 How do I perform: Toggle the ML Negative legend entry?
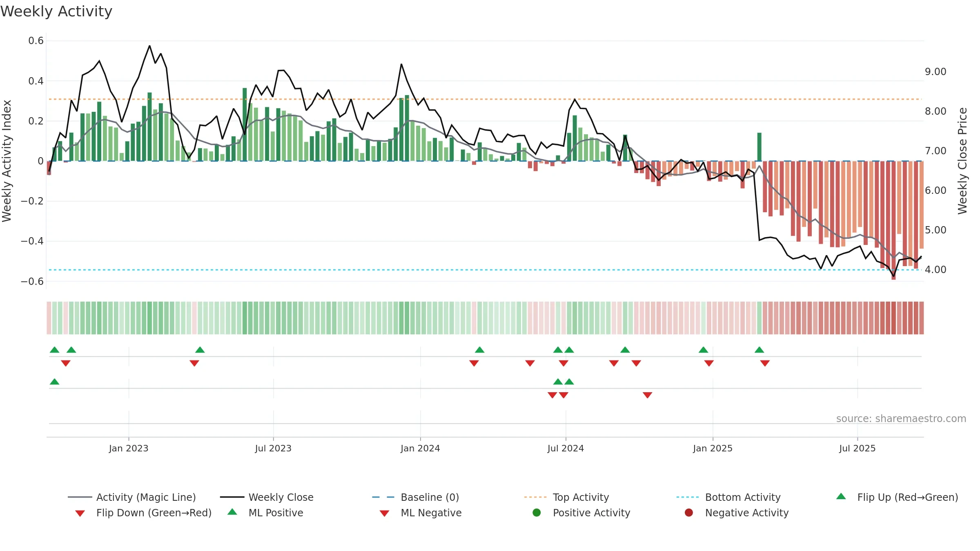click(x=421, y=513)
